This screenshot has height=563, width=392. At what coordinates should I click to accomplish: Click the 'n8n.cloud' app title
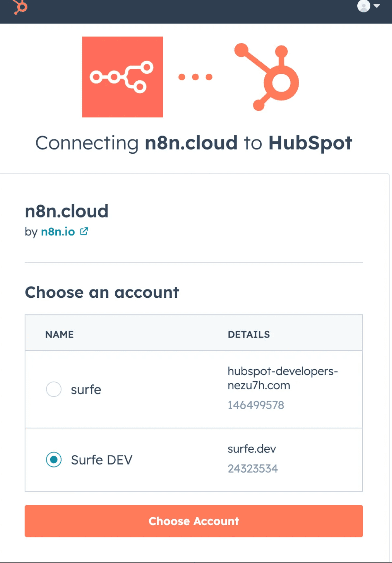pyautogui.click(x=67, y=211)
